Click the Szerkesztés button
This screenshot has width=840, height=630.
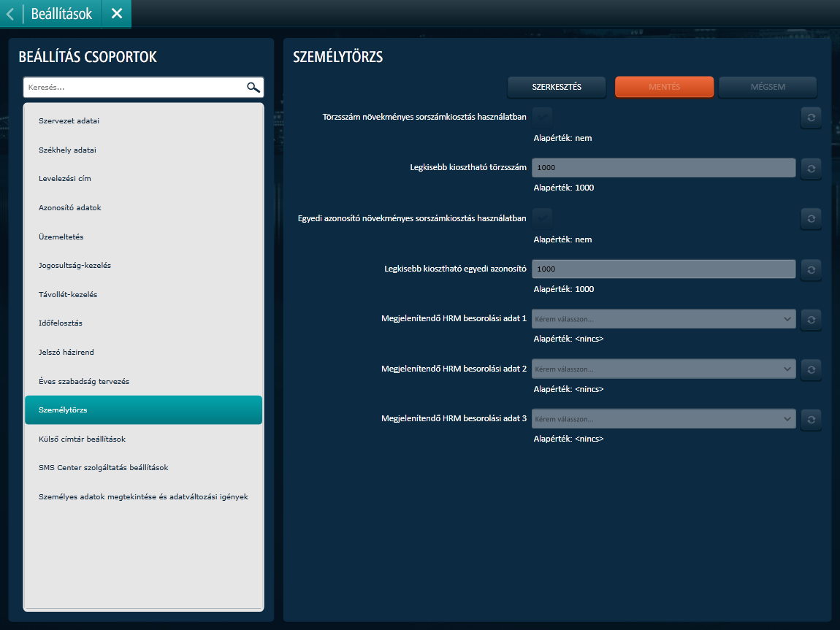(x=557, y=87)
